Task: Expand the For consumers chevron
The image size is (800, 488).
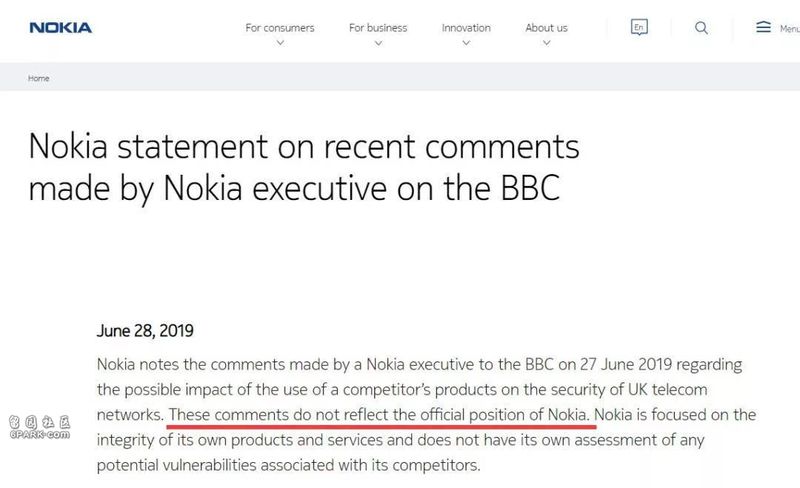Action: pyautogui.click(x=280, y=43)
